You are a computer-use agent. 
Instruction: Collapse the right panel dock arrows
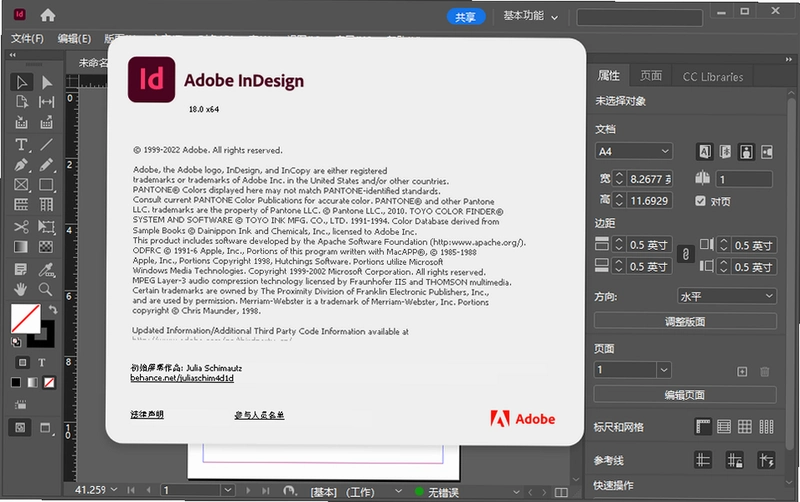788,60
